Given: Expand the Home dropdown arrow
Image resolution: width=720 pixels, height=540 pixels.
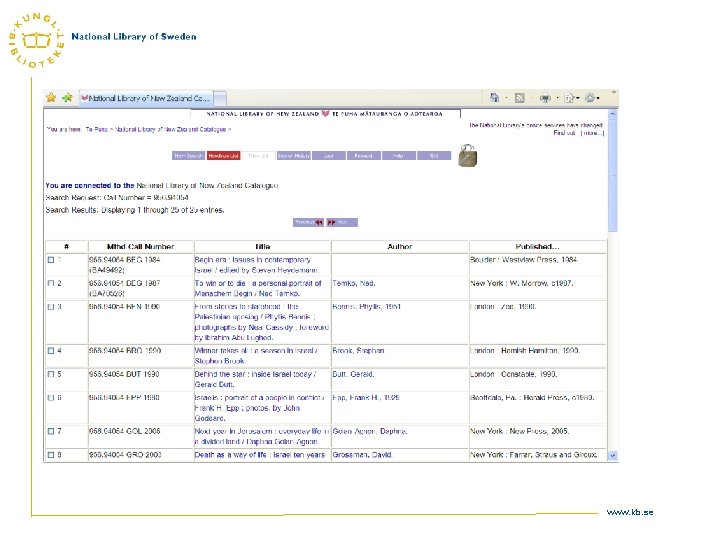Looking at the screenshot, I should (x=506, y=98).
